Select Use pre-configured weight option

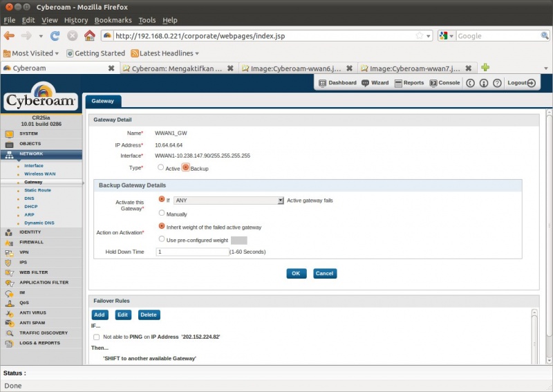coord(162,239)
